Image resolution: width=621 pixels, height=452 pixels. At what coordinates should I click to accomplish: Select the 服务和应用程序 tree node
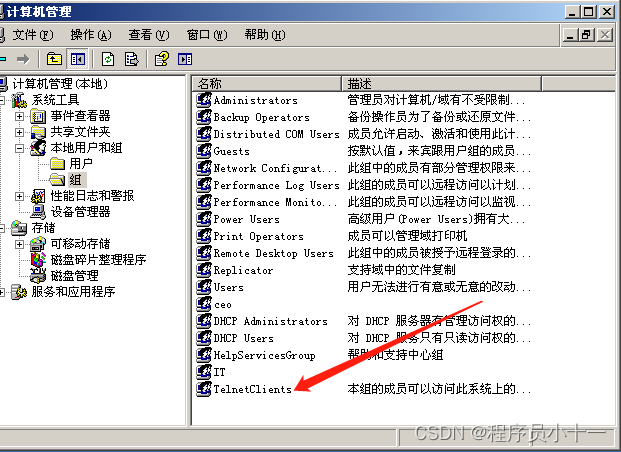click(73, 292)
